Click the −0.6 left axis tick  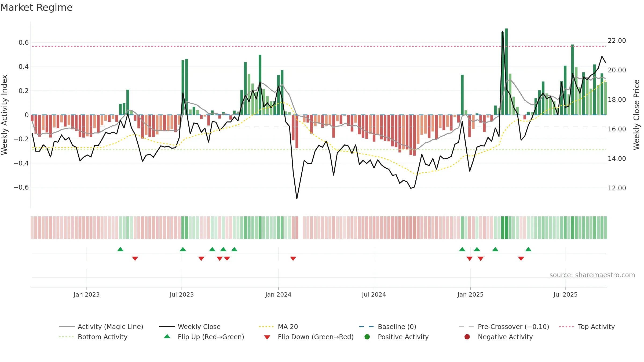21,187
